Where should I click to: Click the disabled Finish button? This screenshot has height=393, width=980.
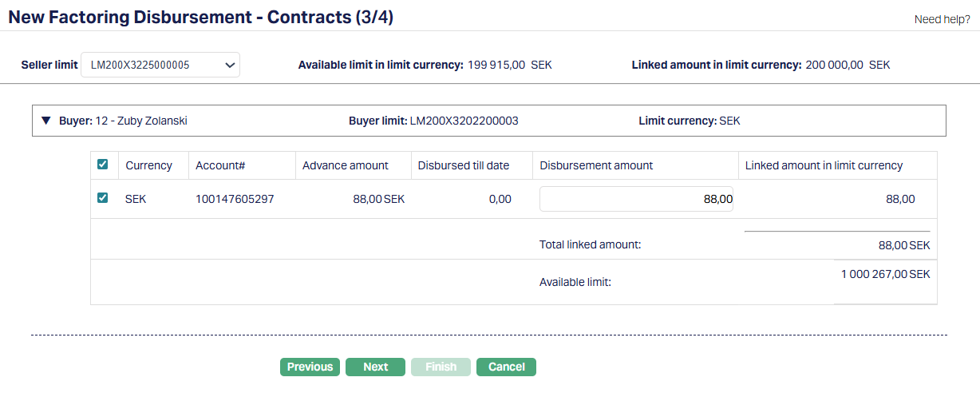click(441, 367)
